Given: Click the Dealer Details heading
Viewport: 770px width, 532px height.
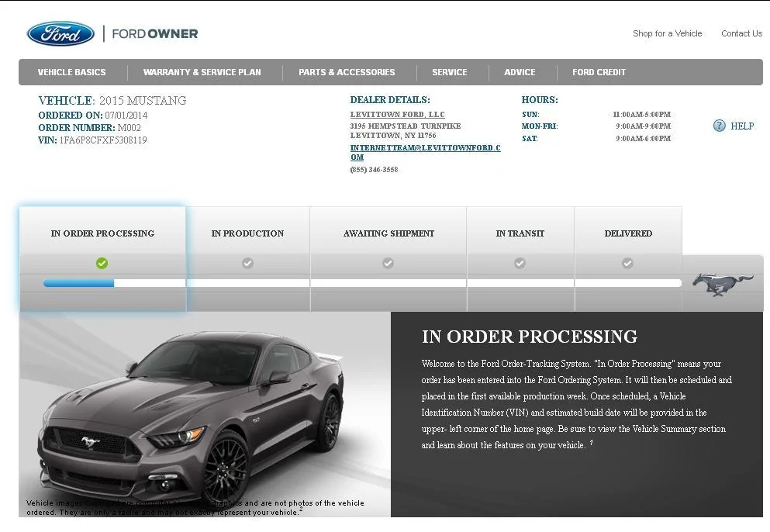Looking at the screenshot, I should tap(390, 100).
